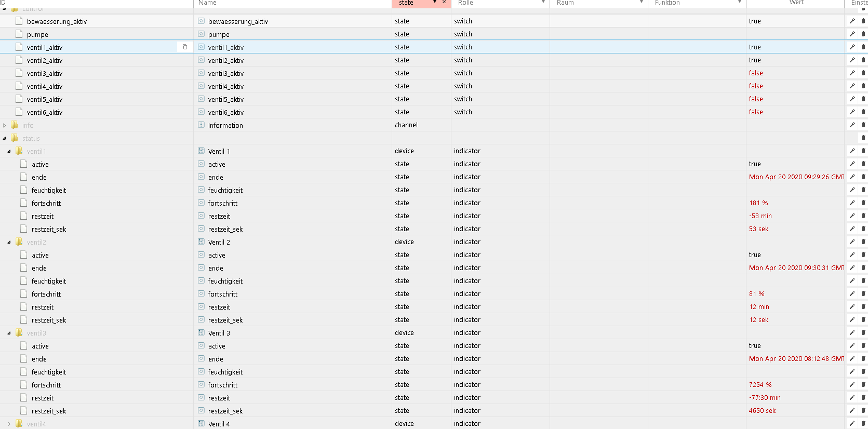The width and height of the screenshot is (868, 429).
Task: Delete the status folder
Action: [x=863, y=138]
